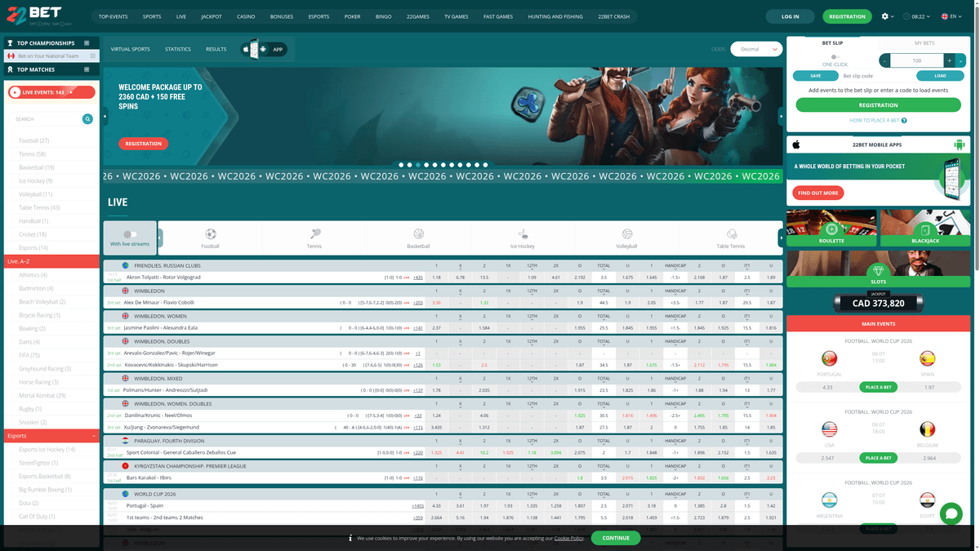The height and width of the screenshot is (551, 980).
Task: Open the STATISTICS link
Action: point(178,49)
